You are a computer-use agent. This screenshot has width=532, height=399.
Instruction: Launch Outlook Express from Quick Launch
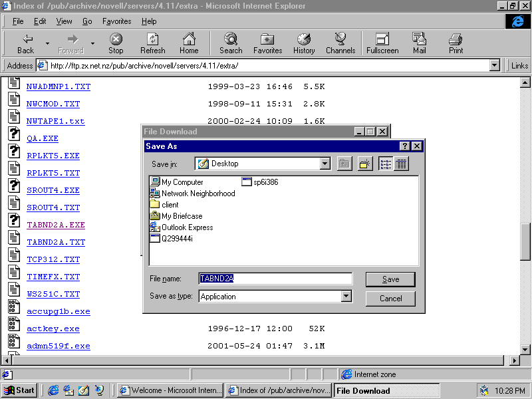(x=68, y=390)
